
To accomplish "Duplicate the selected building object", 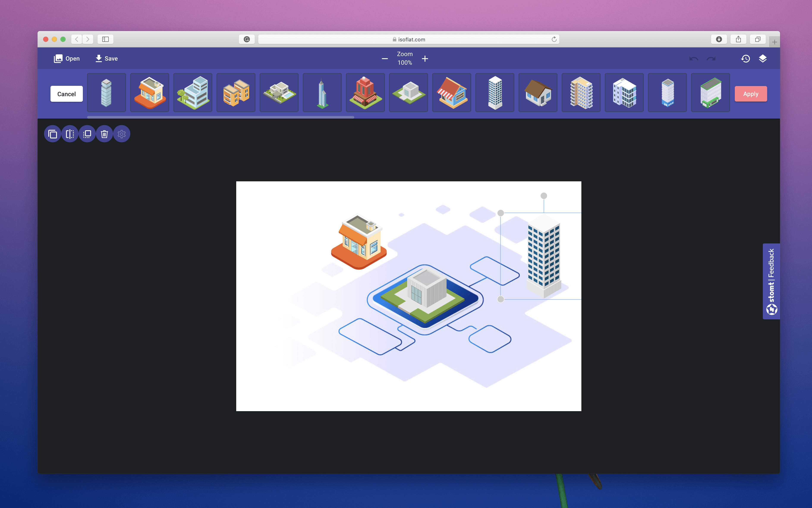I will point(52,133).
